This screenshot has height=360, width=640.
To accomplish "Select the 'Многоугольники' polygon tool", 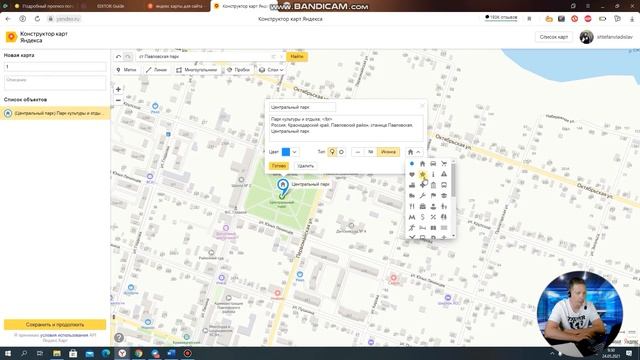I will 196,70.
